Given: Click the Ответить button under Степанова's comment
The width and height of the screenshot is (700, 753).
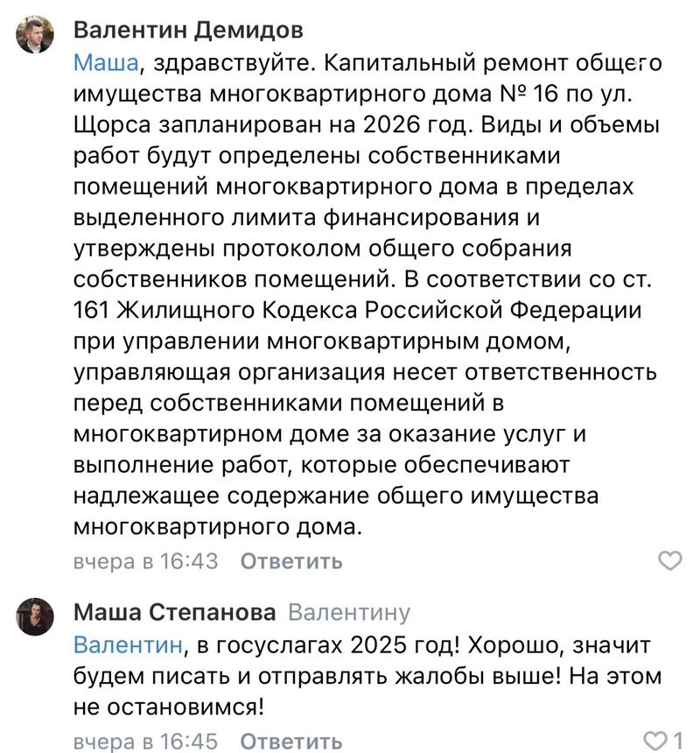Looking at the screenshot, I should [x=291, y=741].
